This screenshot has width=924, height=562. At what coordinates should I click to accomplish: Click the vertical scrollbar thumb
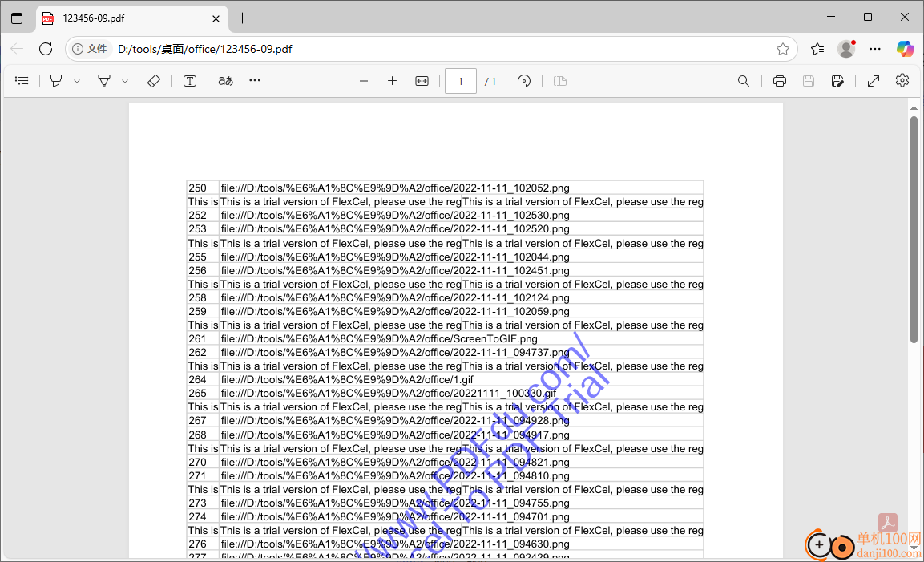[914, 229]
